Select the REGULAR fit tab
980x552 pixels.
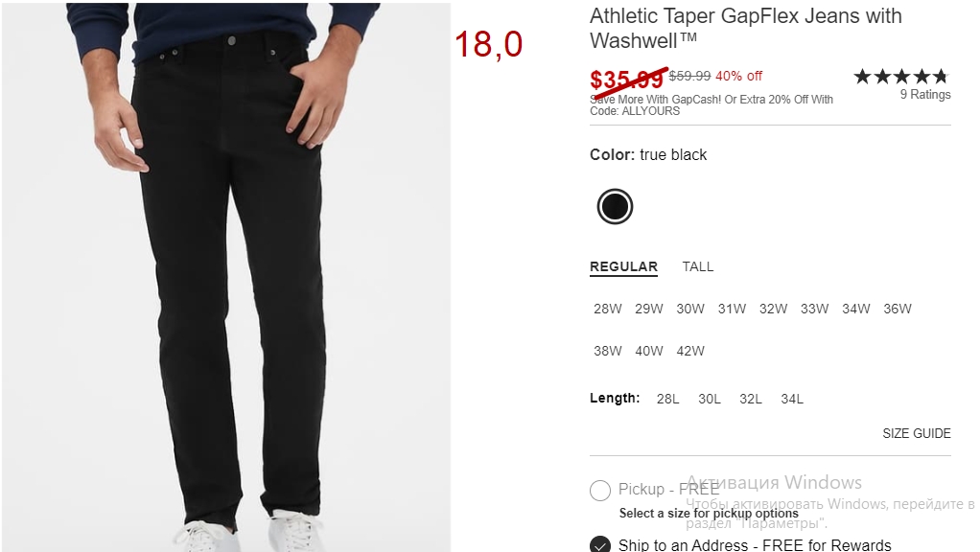click(x=623, y=266)
